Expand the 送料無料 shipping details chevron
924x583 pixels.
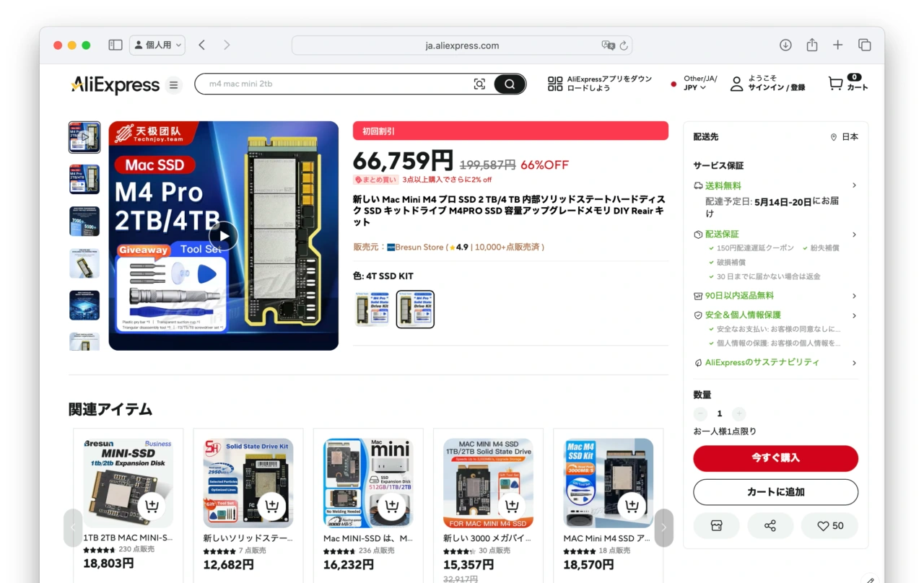click(854, 185)
